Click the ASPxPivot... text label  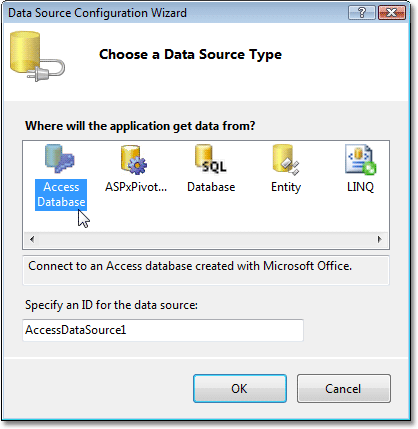click(x=136, y=187)
